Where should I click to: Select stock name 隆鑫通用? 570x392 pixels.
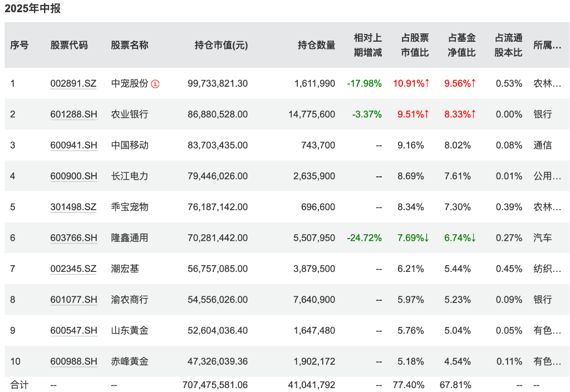130,238
